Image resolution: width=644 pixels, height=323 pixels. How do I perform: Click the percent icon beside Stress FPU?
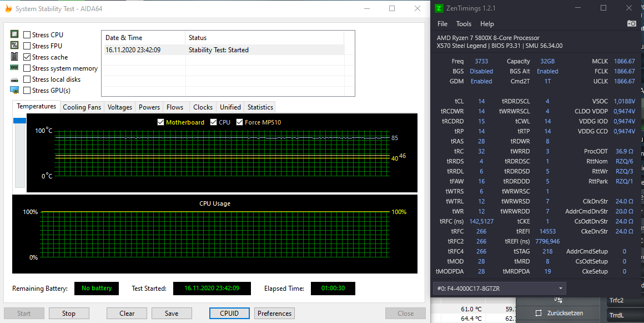point(14,46)
